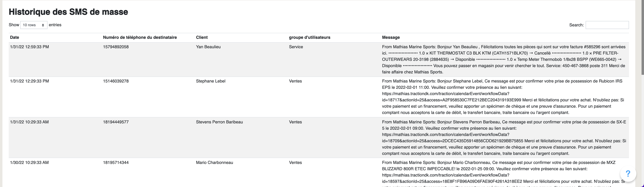Sort by Numéro de téléphone du destinataire header

140,38
